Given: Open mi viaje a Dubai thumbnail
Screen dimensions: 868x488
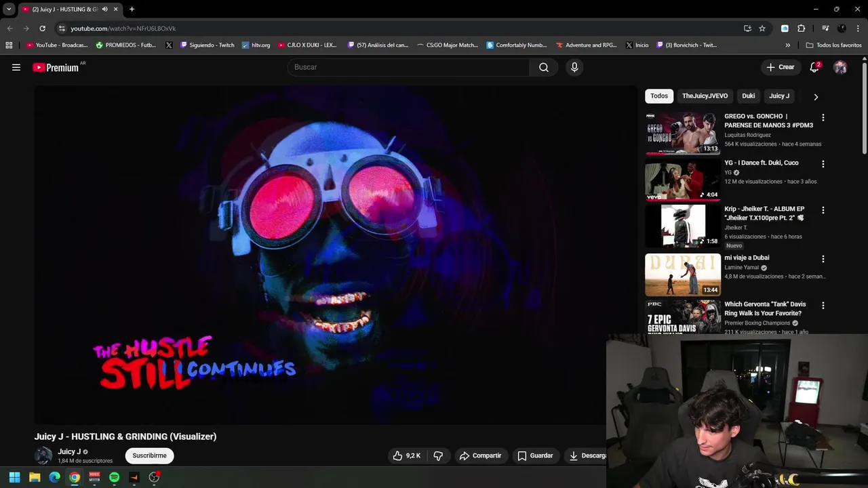Looking at the screenshot, I should (682, 274).
